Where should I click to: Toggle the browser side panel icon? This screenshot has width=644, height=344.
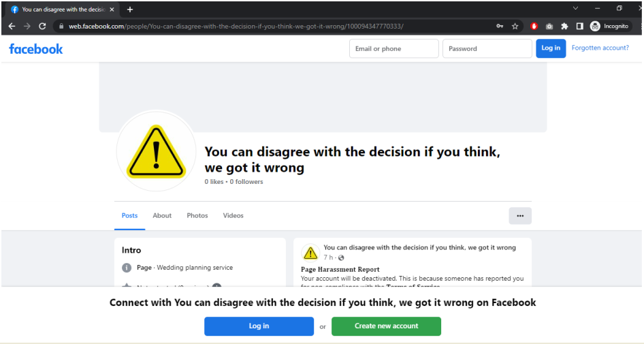click(x=579, y=27)
